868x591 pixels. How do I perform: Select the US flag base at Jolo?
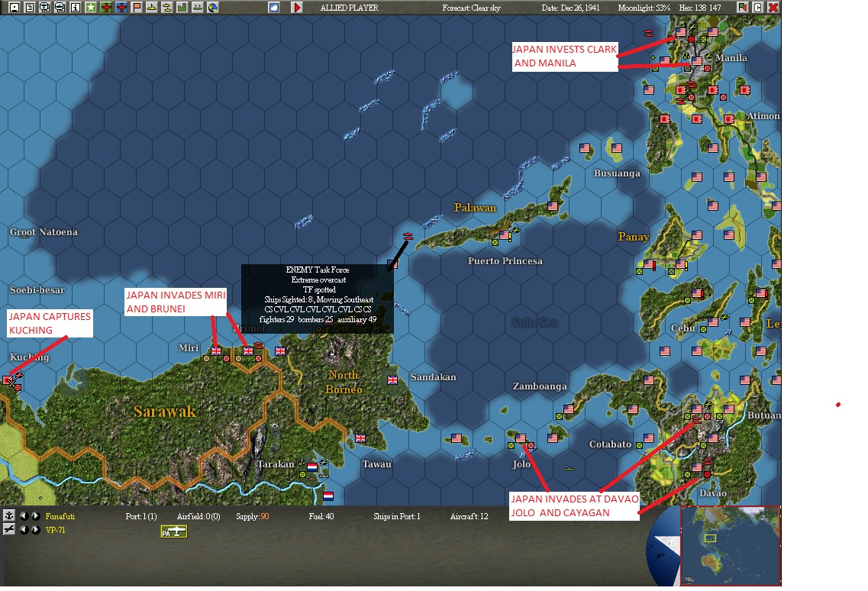click(521, 438)
